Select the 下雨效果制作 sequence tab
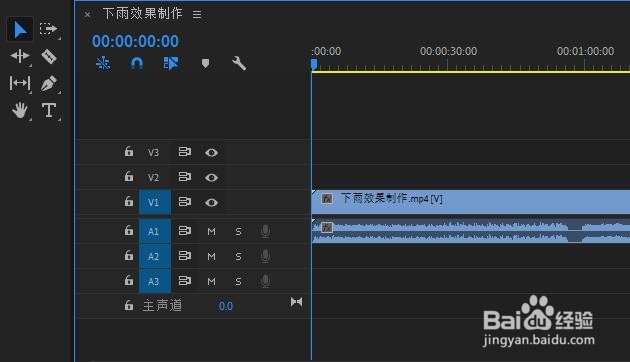This screenshot has height=362, width=630. coord(142,14)
